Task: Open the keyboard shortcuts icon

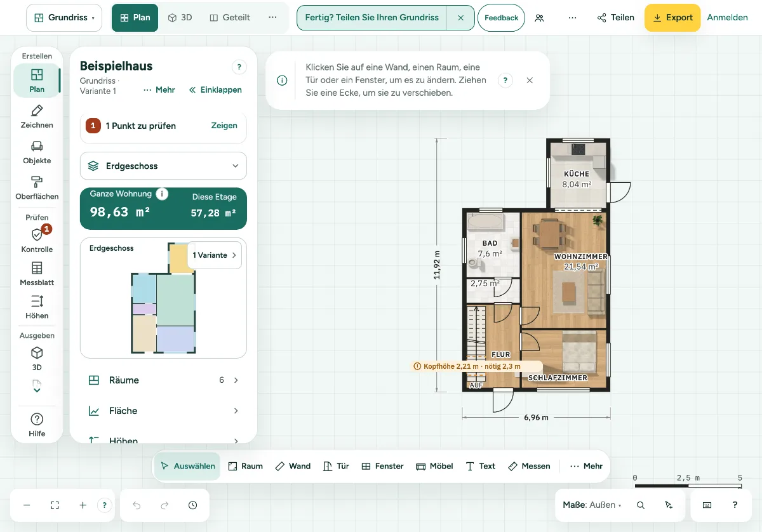Action: (x=707, y=505)
